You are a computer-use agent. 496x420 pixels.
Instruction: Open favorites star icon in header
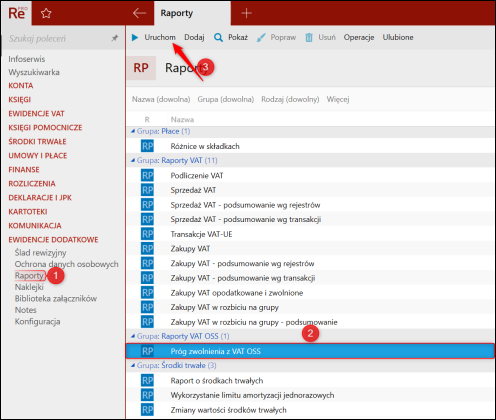pyautogui.click(x=46, y=13)
